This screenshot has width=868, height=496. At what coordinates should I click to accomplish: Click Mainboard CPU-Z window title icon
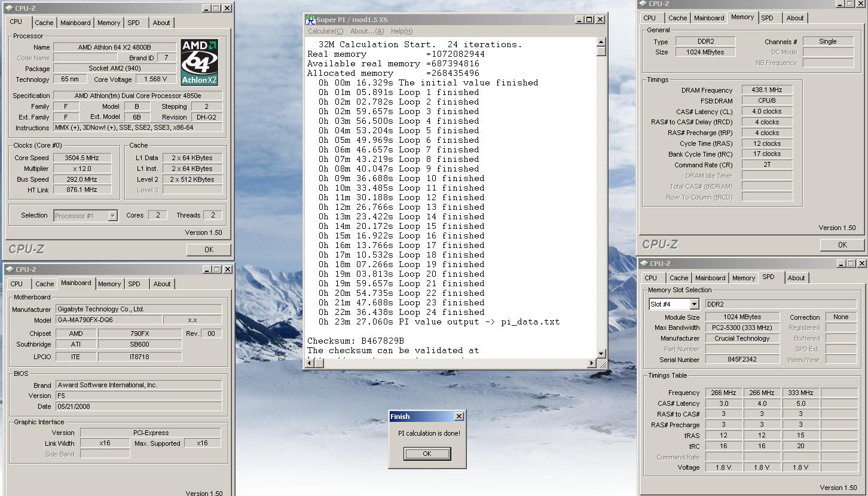10,270
